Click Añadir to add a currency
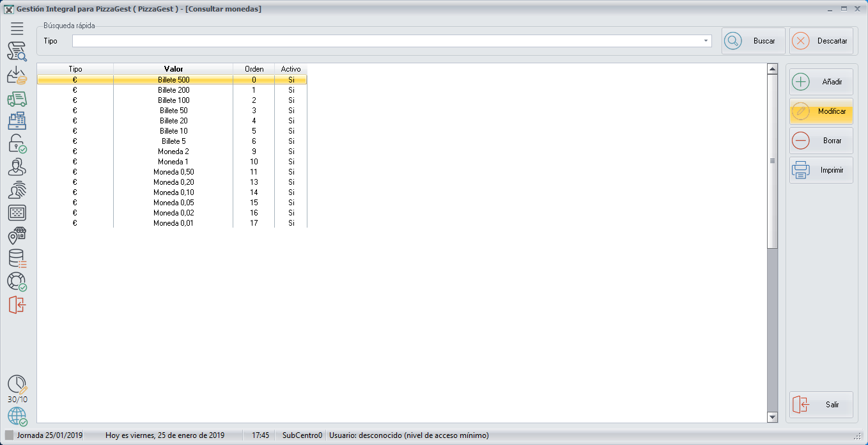The height and width of the screenshot is (445, 868). pyautogui.click(x=821, y=82)
